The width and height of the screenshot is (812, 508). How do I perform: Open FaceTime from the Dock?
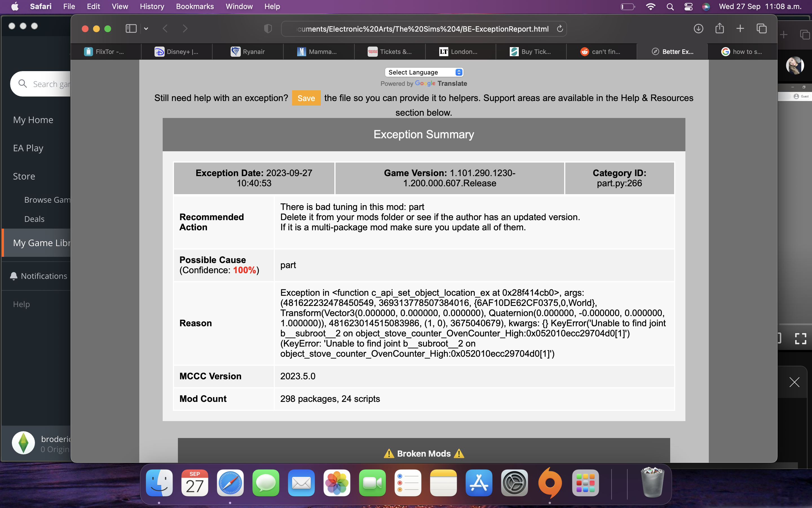click(372, 483)
